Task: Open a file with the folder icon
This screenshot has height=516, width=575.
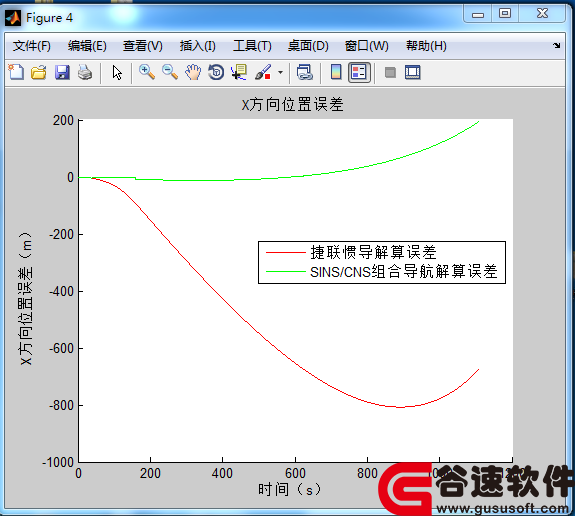Action: (39, 72)
